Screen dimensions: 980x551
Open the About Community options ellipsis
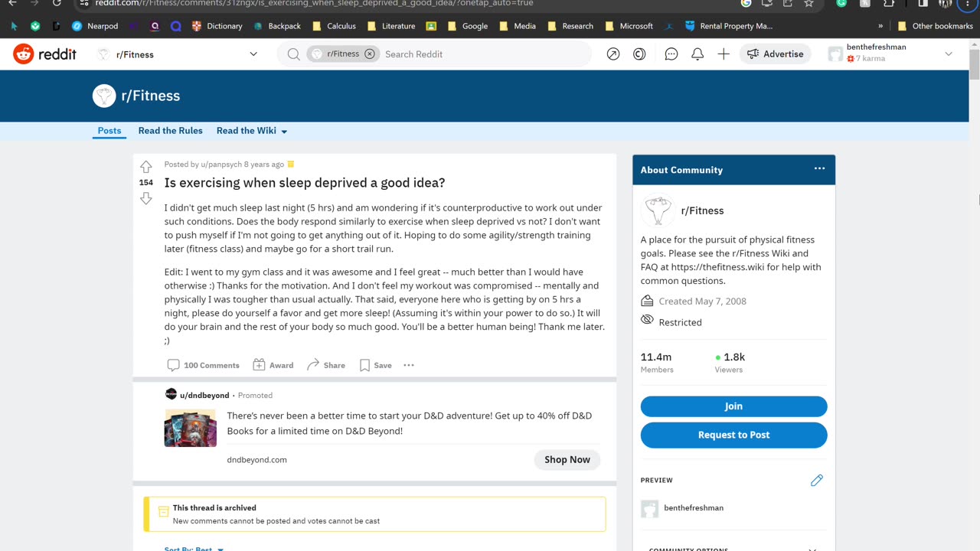[819, 168]
